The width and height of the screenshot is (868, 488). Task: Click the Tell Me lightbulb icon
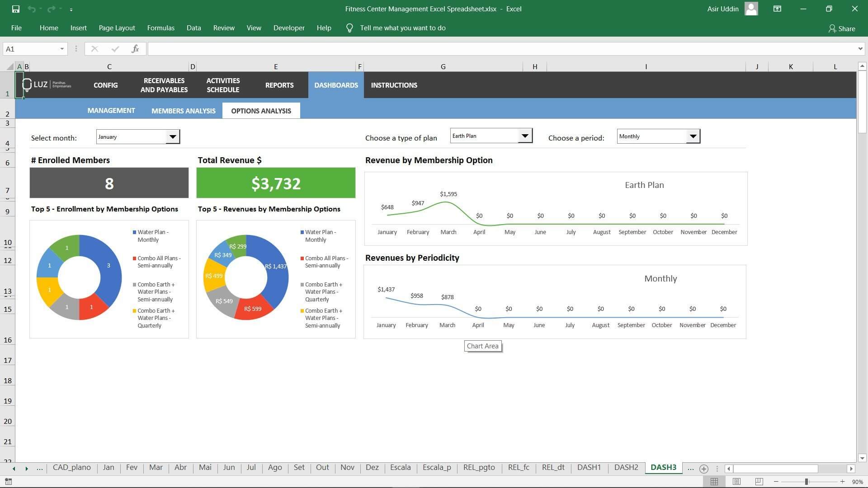[x=349, y=28]
